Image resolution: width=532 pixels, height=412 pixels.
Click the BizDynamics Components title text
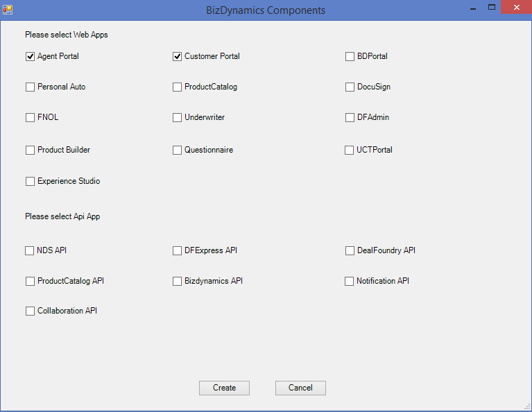coord(266,10)
